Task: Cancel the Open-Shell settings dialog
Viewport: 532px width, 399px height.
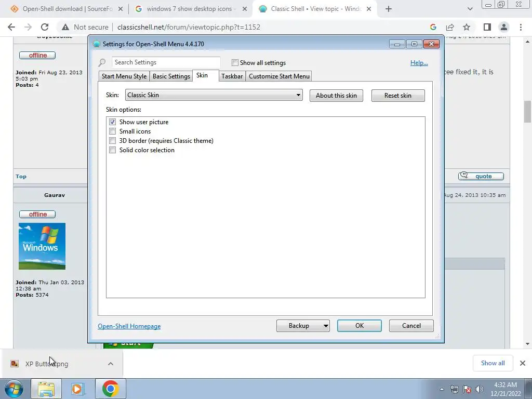Action: tap(411, 326)
